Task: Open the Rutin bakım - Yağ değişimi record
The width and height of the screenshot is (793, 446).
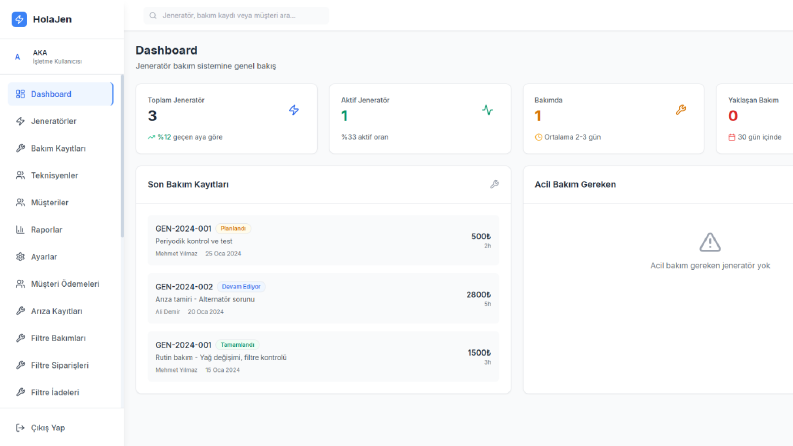Action: coord(323,356)
